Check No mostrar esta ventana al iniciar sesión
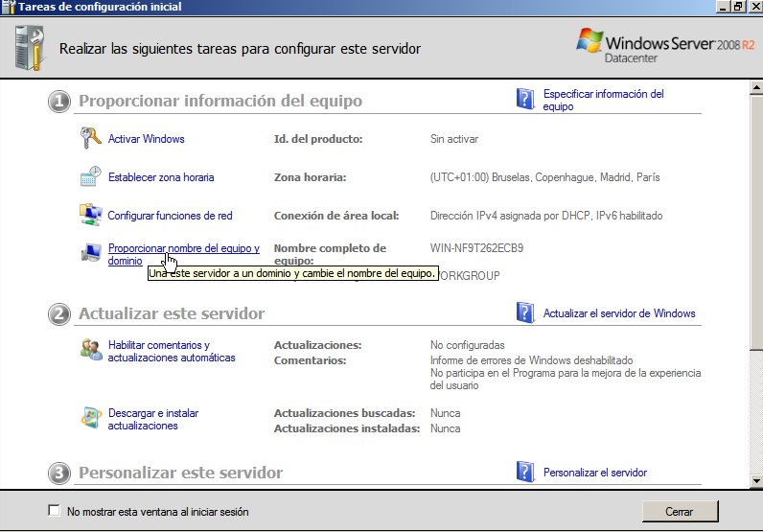 [54, 511]
